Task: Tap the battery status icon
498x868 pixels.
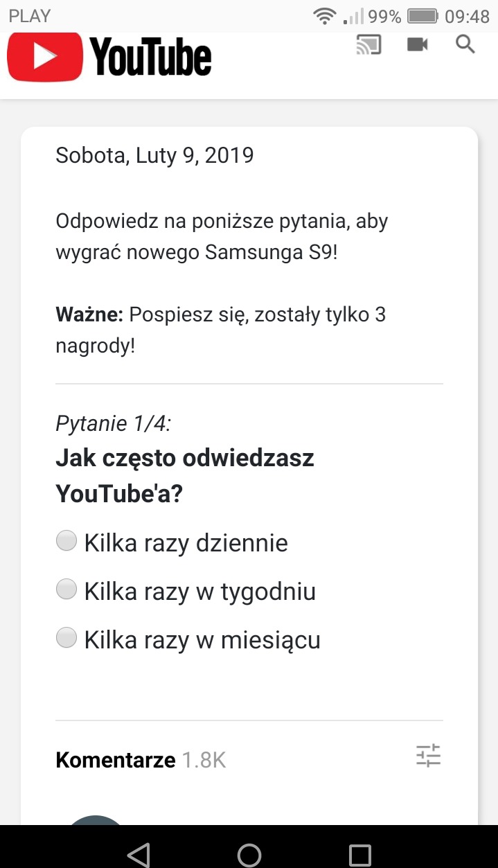Action: click(x=423, y=16)
